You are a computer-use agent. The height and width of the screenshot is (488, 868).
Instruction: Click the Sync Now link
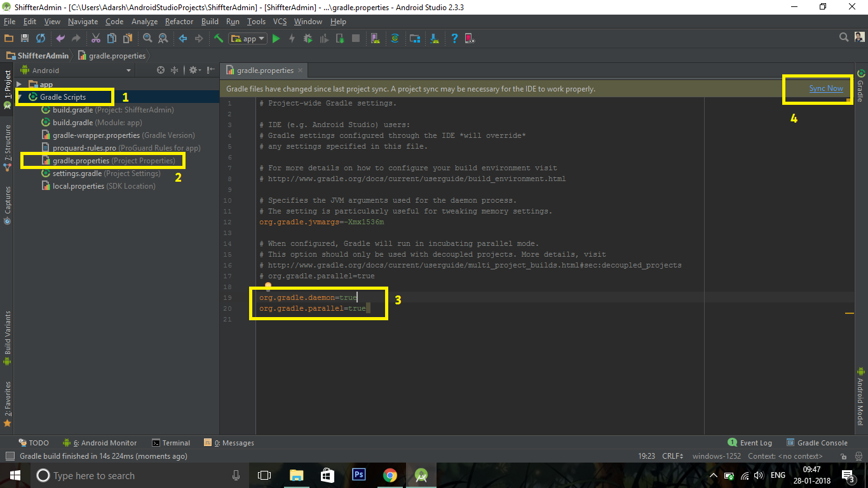pos(826,88)
